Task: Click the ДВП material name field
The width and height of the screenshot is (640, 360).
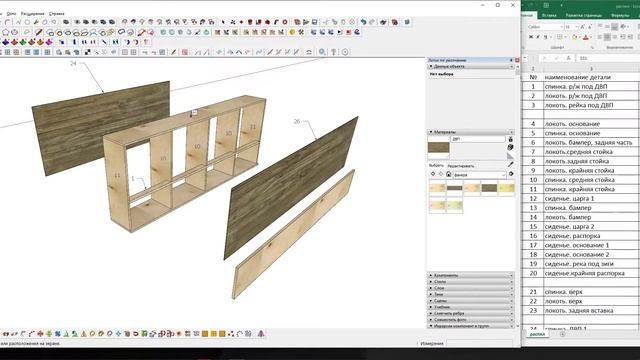Action: [478, 139]
